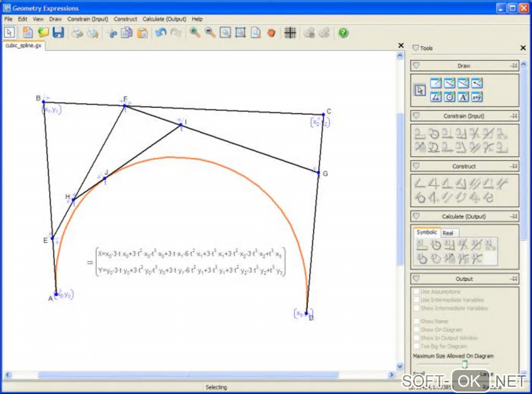532x394 pixels.
Task: Open the Draw menu
Action: 55,19
